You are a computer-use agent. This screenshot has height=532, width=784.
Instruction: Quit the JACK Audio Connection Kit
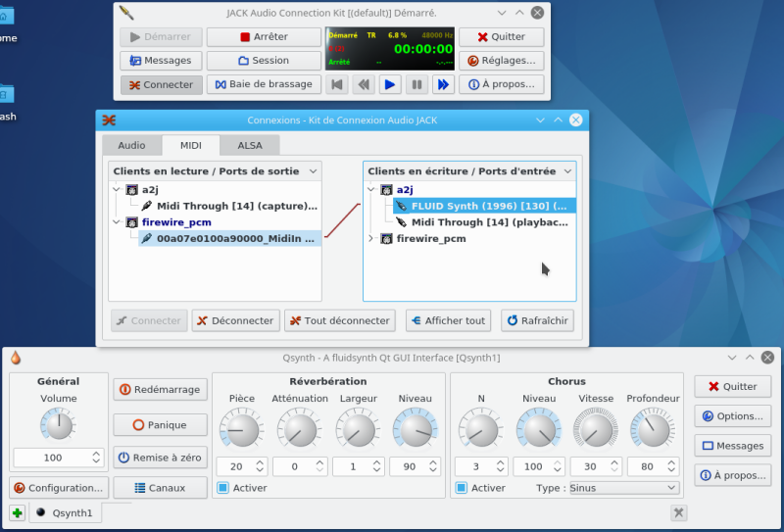pyautogui.click(x=502, y=36)
